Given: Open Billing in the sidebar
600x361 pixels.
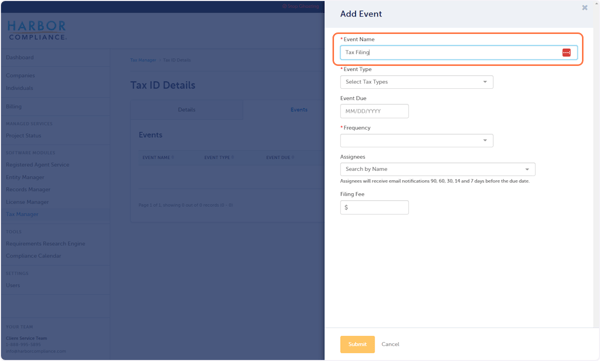Looking at the screenshot, I should click(x=13, y=106).
